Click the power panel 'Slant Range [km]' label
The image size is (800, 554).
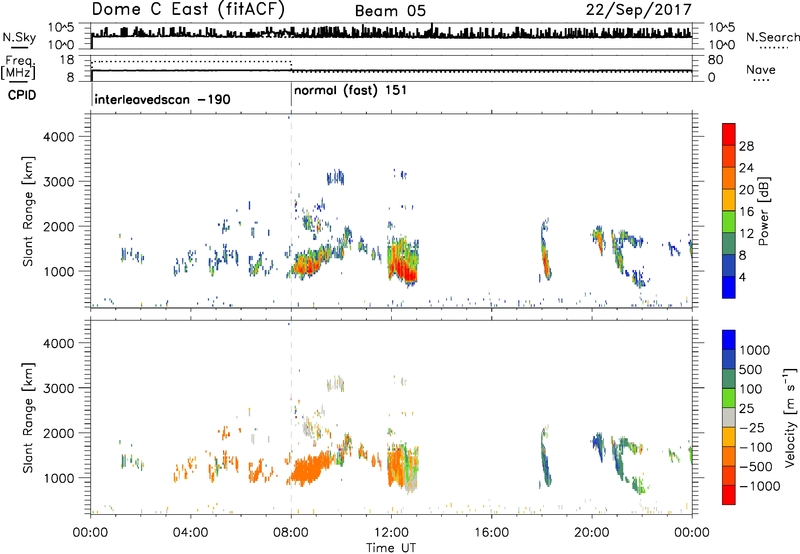click(28, 211)
